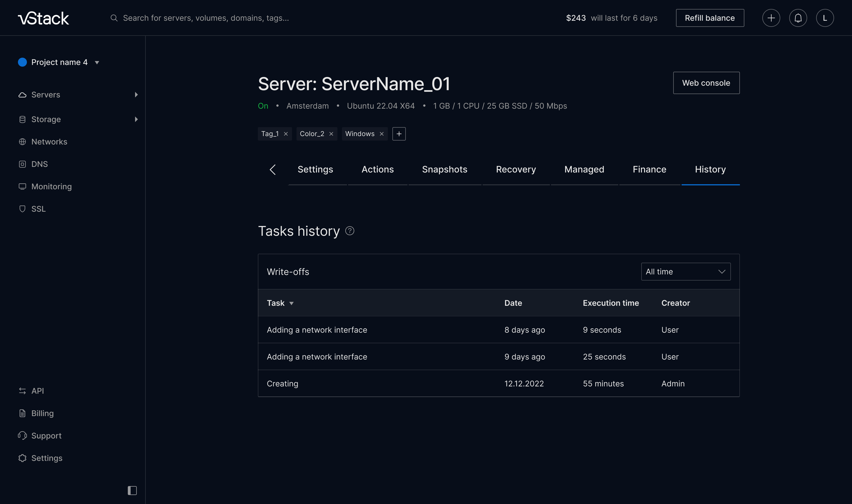Expand the Servers submenu arrow
Viewport: 852px width, 504px height.
coord(136,95)
